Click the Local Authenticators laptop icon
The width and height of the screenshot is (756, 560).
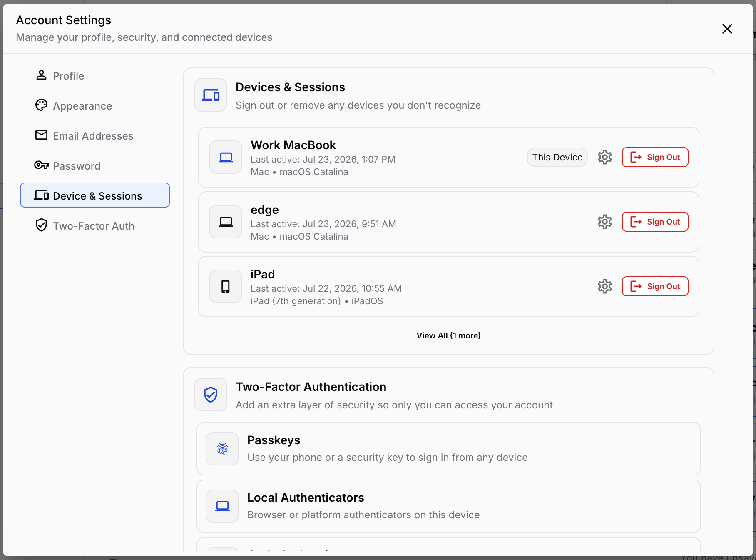(x=222, y=506)
